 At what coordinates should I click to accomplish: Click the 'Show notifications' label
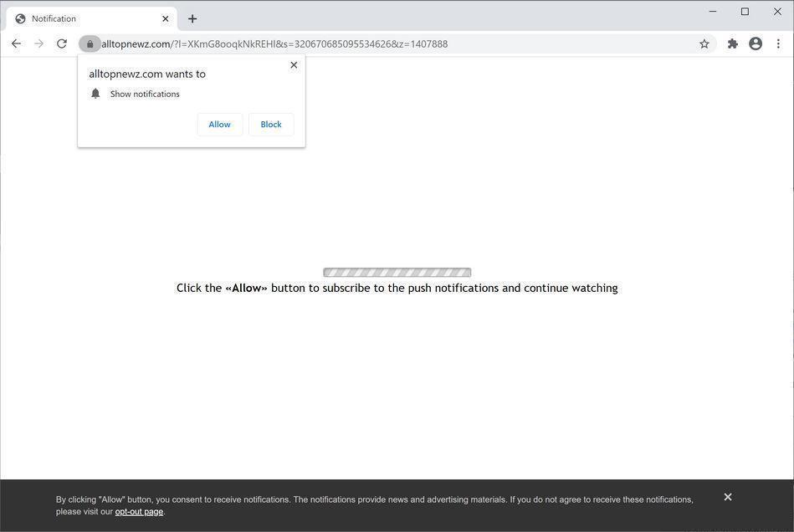(145, 95)
